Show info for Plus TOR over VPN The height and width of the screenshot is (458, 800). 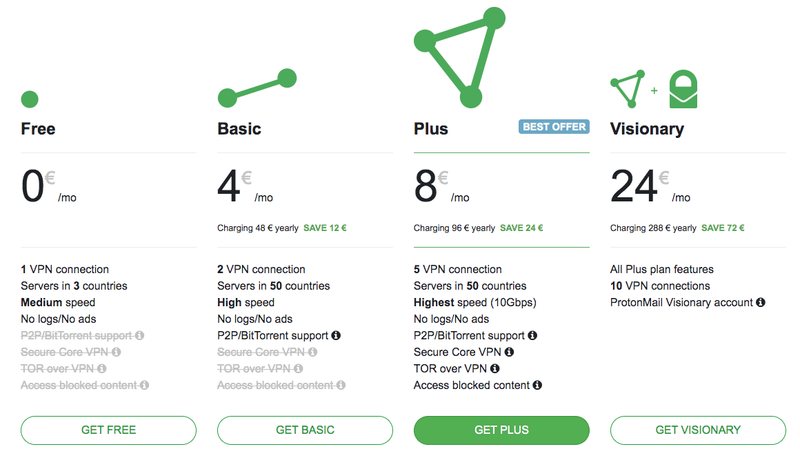coord(494,368)
